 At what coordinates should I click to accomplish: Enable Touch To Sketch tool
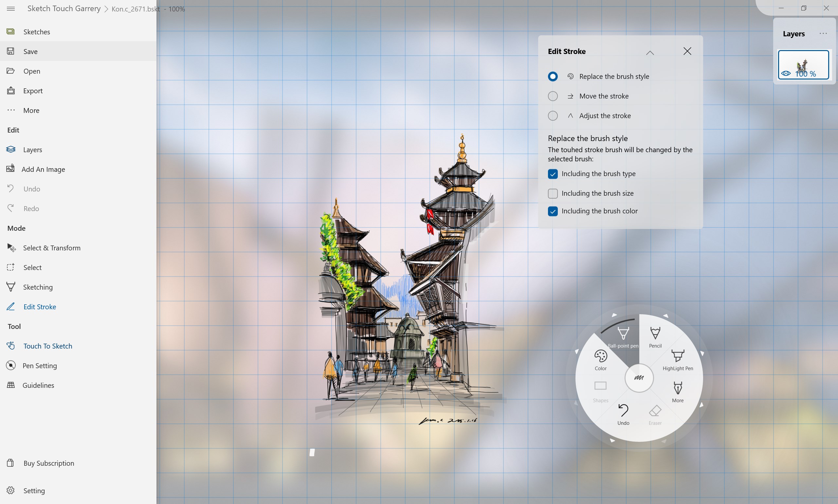click(x=47, y=346)
